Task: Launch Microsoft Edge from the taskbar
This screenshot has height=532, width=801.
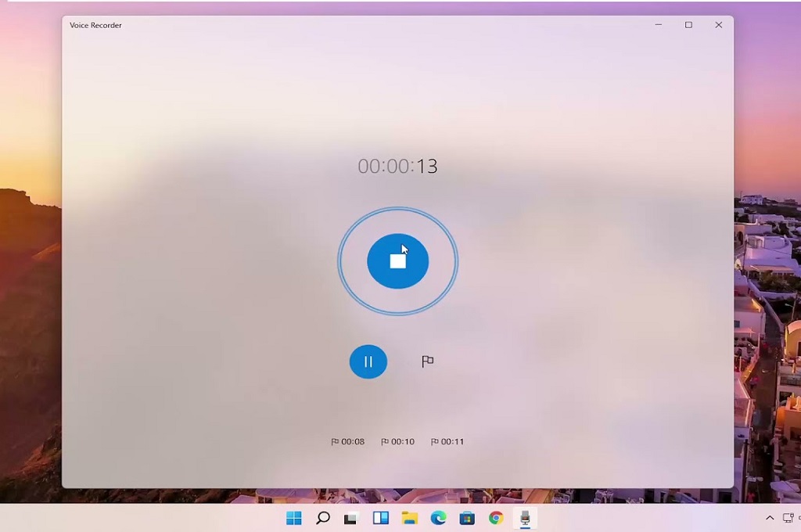Action: pos(438,518)
